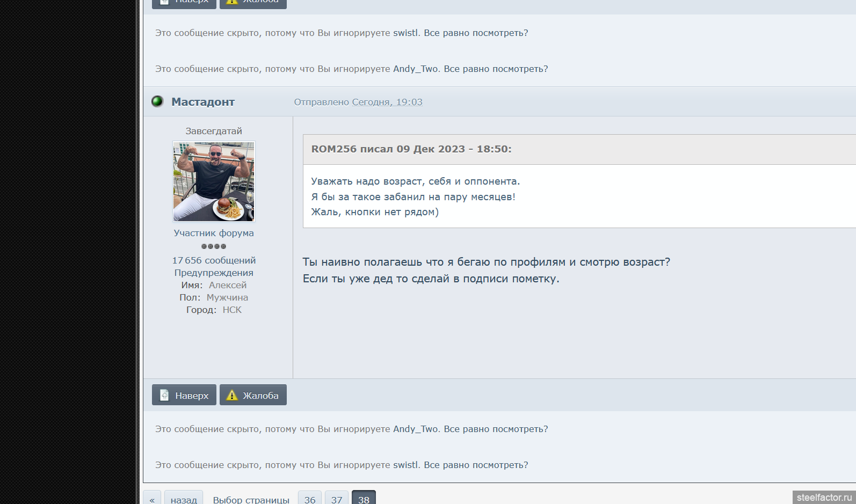Open the Мастадонт username profile link

coord(203,102)
